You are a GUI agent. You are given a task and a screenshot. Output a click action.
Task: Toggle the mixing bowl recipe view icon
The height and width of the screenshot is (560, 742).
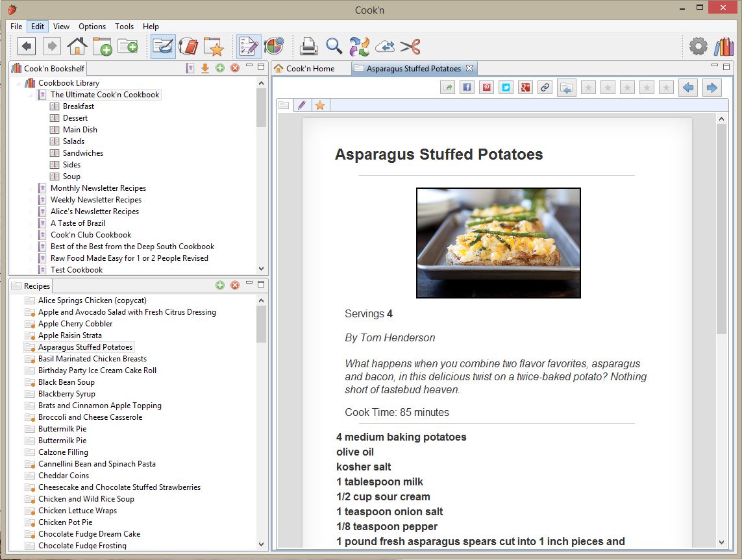tap(163, 46)
